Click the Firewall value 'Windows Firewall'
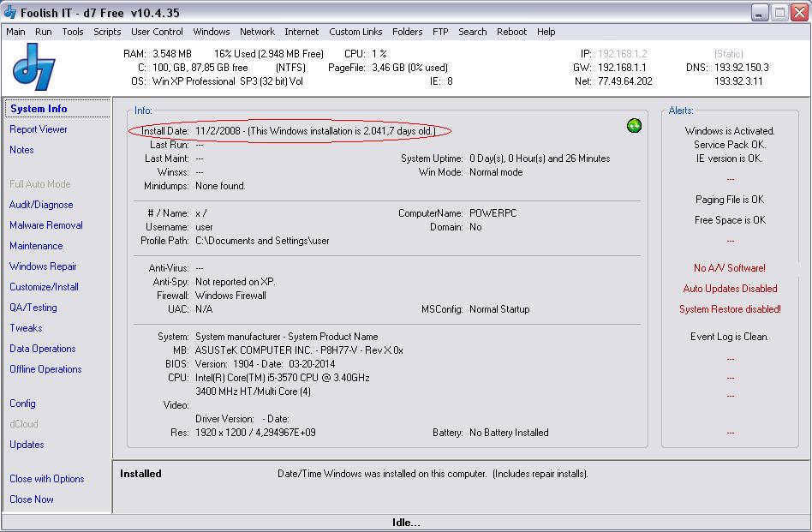 pos(230,296)
